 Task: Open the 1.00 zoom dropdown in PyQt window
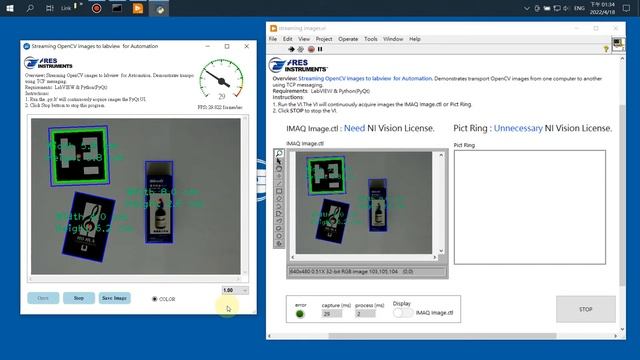235,290
